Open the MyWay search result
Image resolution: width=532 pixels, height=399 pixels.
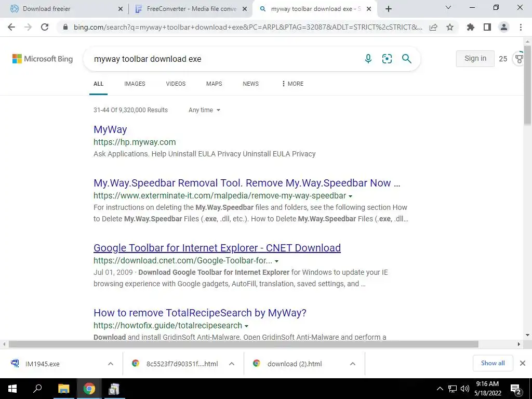coord(110,129)
